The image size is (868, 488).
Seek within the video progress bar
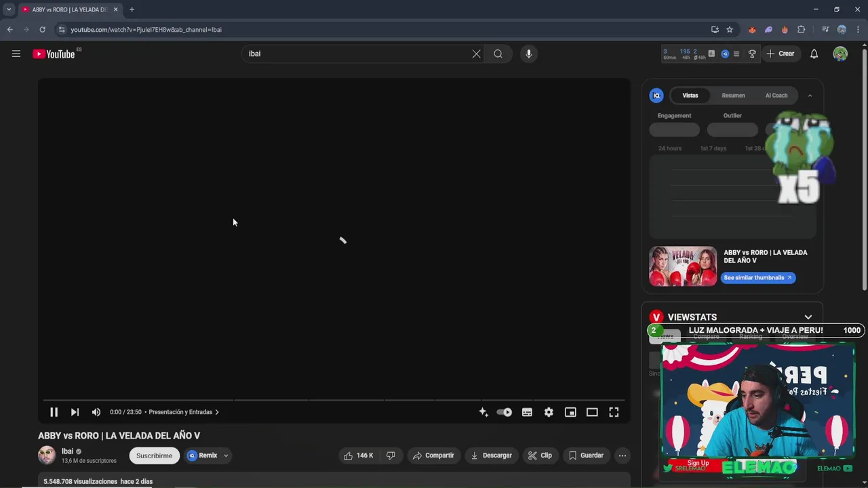point(334,399)
